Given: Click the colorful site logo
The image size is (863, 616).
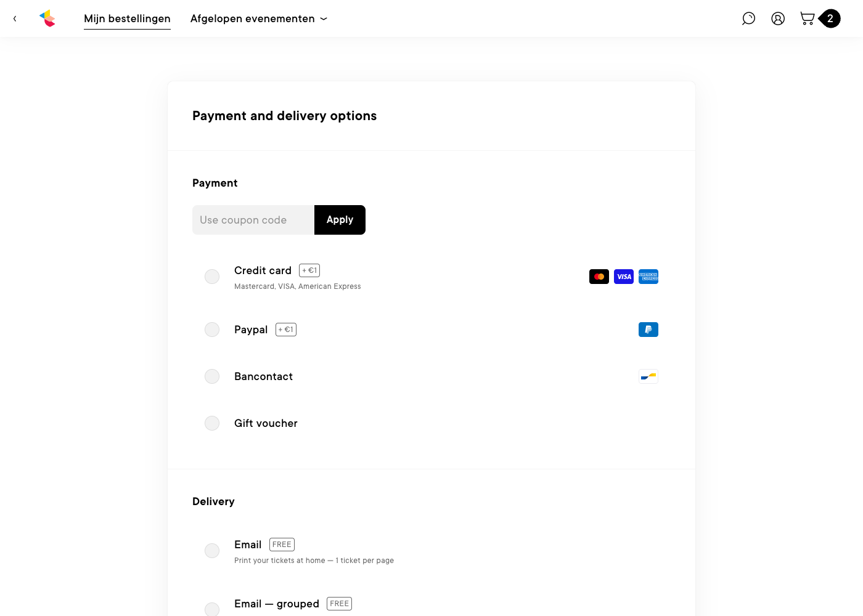Looking at the screenshot, I should point(47,18).
